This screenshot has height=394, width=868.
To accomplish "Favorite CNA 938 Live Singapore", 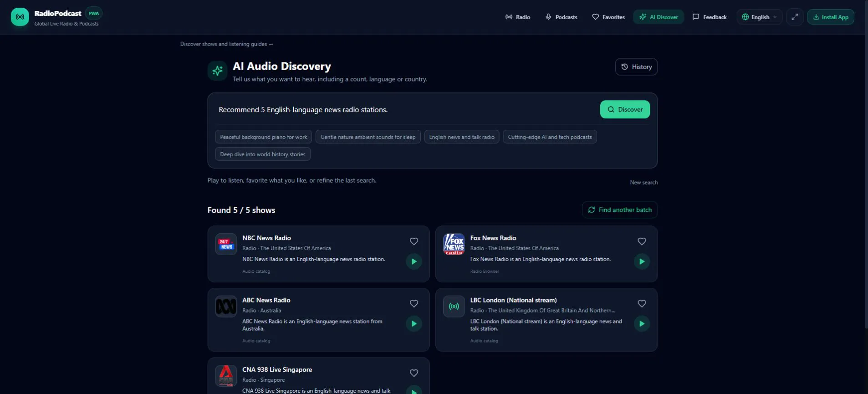I will (414, 373).
